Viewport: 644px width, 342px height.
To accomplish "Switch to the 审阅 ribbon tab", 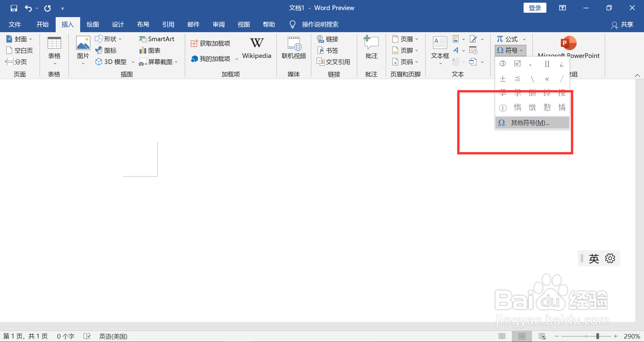I will [x=218, y=24].
